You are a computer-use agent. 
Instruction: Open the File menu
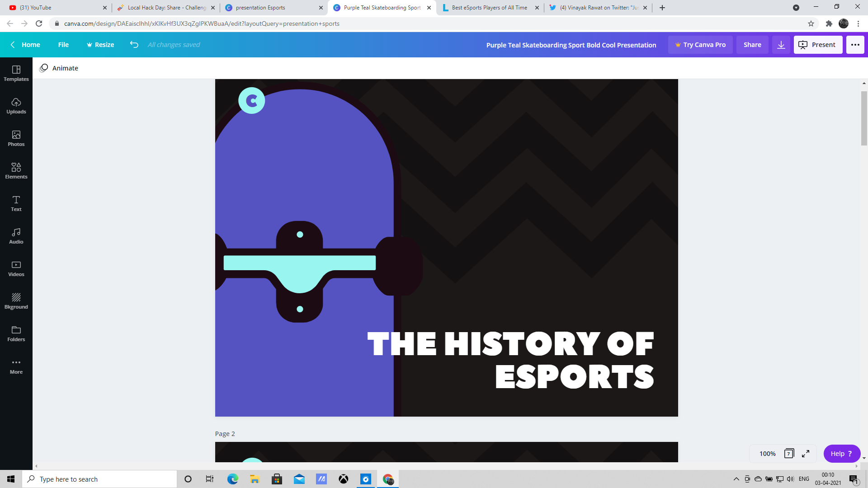click(63, 45)
